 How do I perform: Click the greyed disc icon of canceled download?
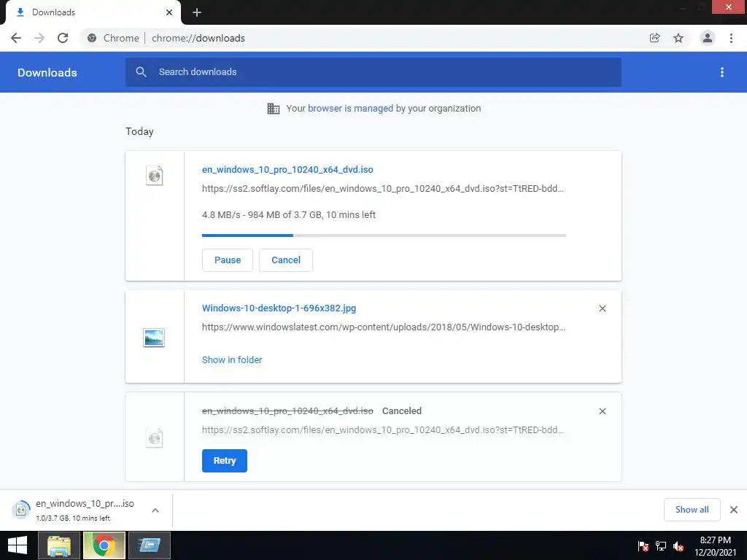point(155,438)
